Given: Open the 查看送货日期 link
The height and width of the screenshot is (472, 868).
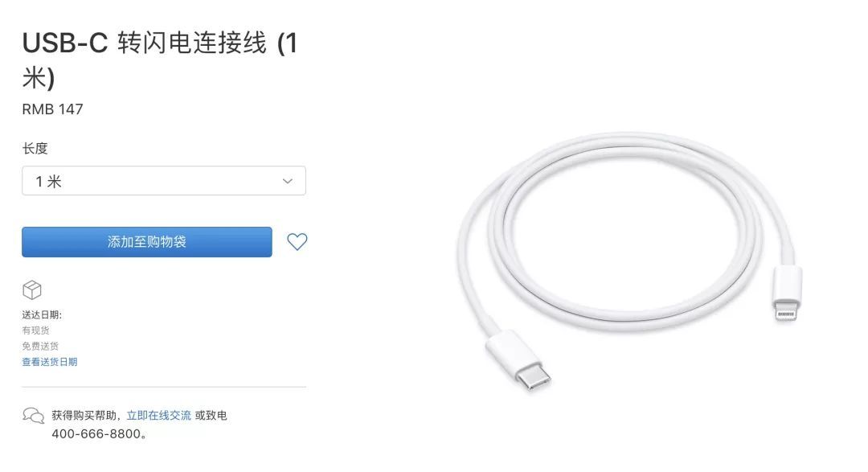Looking at the screenshot, I should (50, 362).
